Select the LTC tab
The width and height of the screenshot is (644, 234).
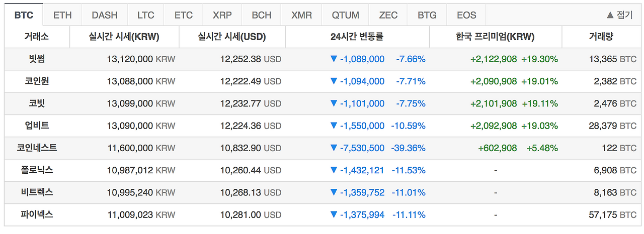point(146,15)
